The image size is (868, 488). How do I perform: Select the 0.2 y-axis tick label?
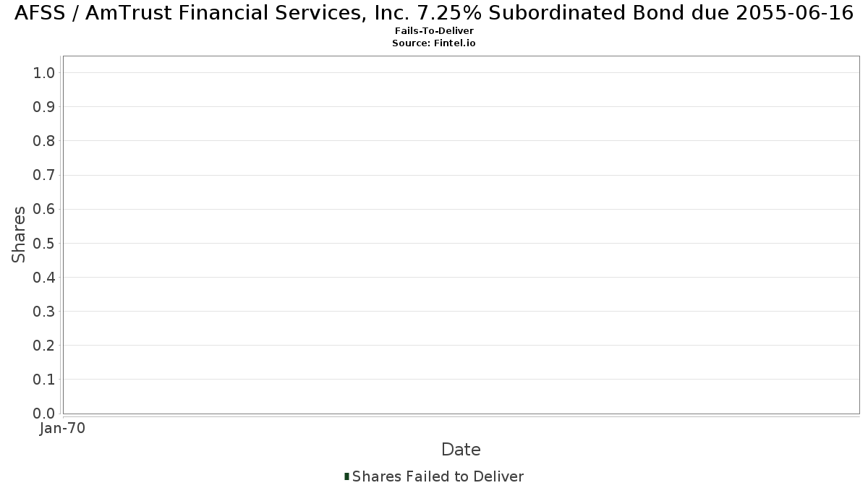coord(44,345)
